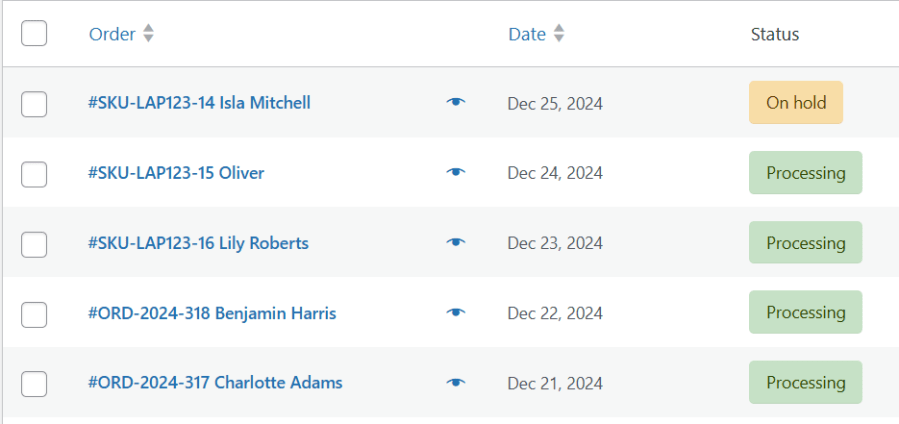Open order #ORD-2024-318 Benjamin Harris

[212, 313]
